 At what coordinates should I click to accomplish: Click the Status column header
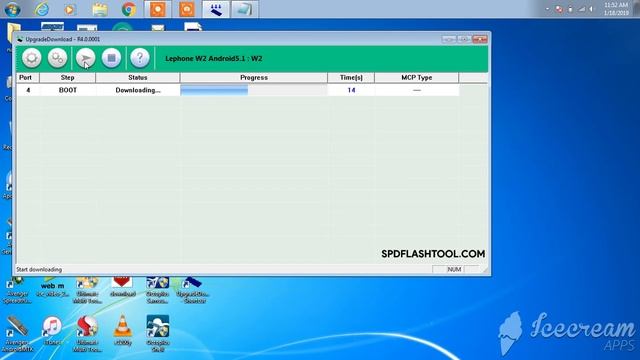[x=138, y=78]
